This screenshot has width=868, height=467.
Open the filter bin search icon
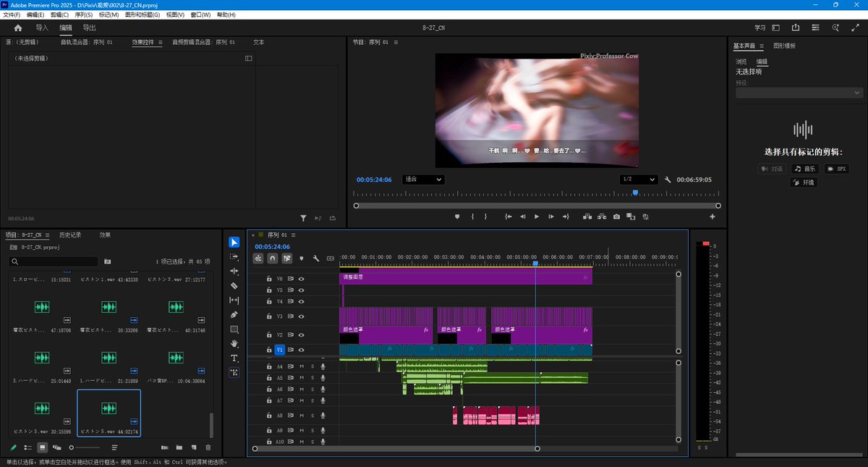coord(108,261)
